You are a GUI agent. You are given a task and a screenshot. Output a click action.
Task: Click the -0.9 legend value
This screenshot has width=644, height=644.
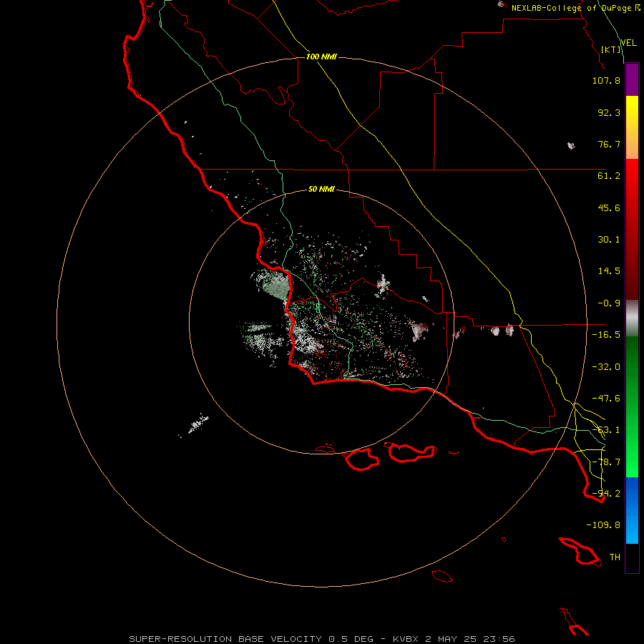(609, 303)
